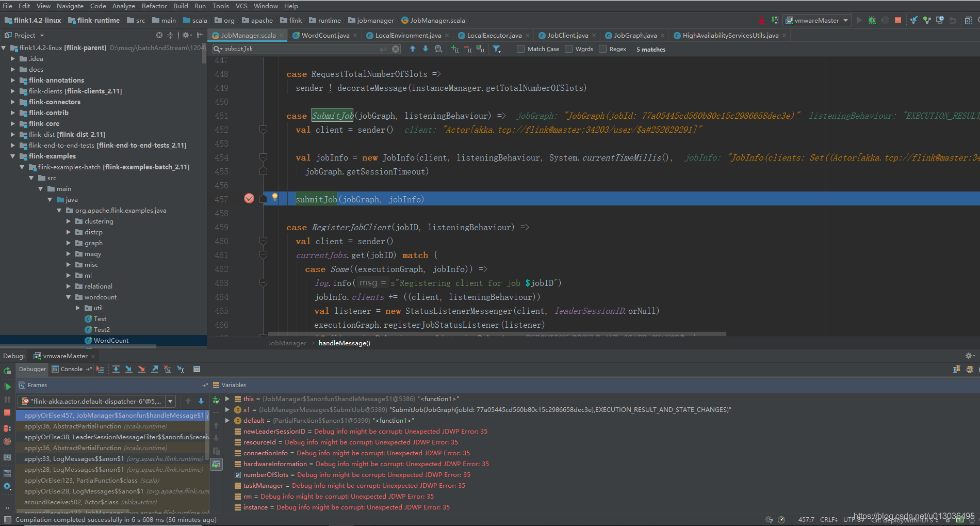Go to previous search occurrence

click(413, 49)
